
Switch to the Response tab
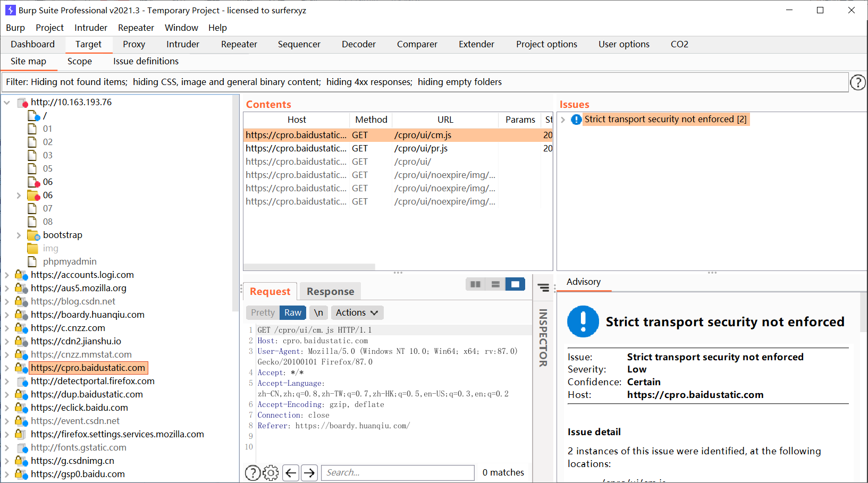[330, 291]
